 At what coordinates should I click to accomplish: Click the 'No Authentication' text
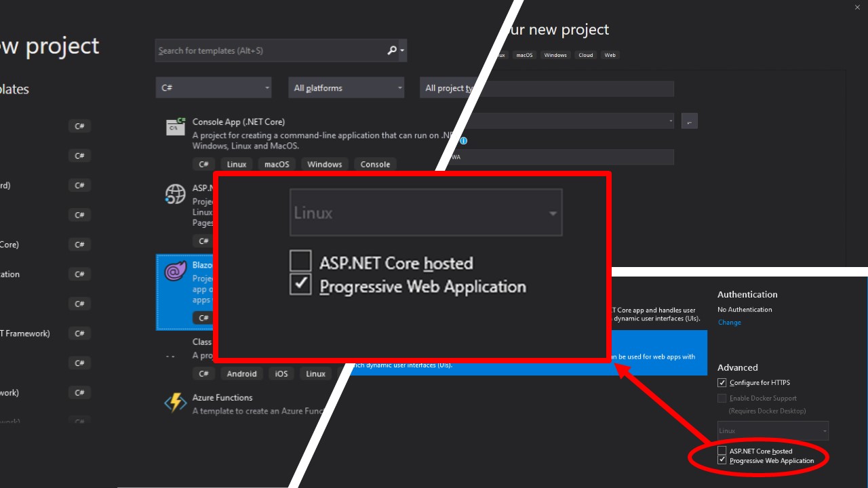click(745, 310)
